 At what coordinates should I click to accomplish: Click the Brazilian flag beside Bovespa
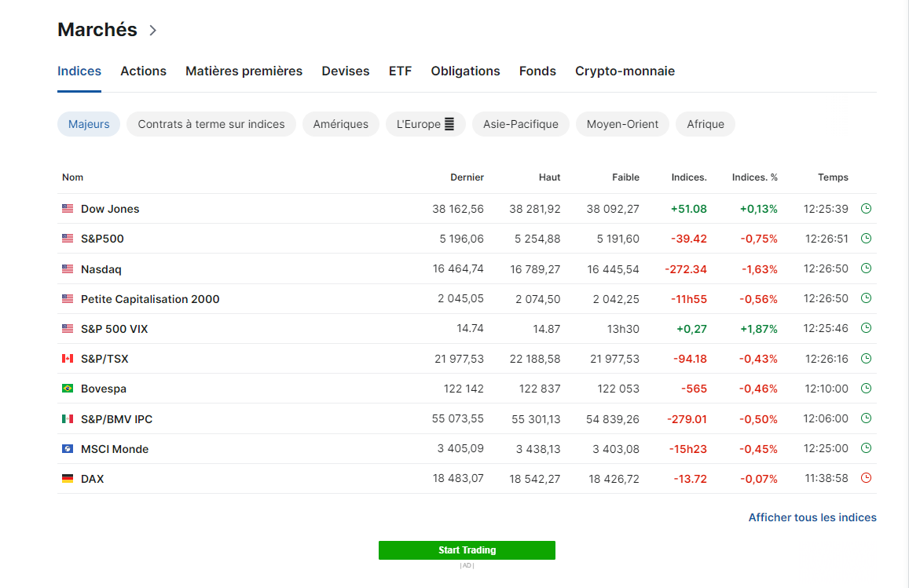68,388
